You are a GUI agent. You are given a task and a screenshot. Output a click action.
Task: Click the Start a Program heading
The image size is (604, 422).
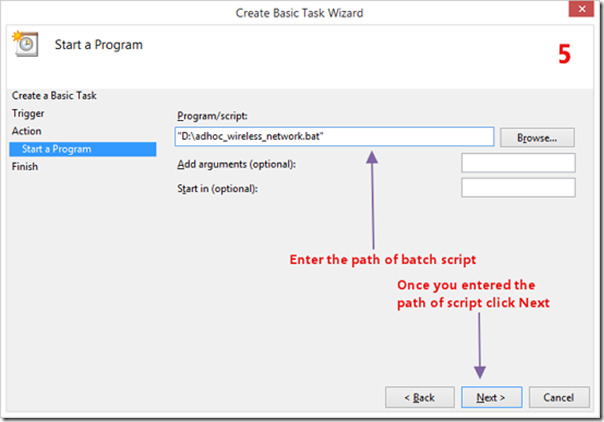99,45
